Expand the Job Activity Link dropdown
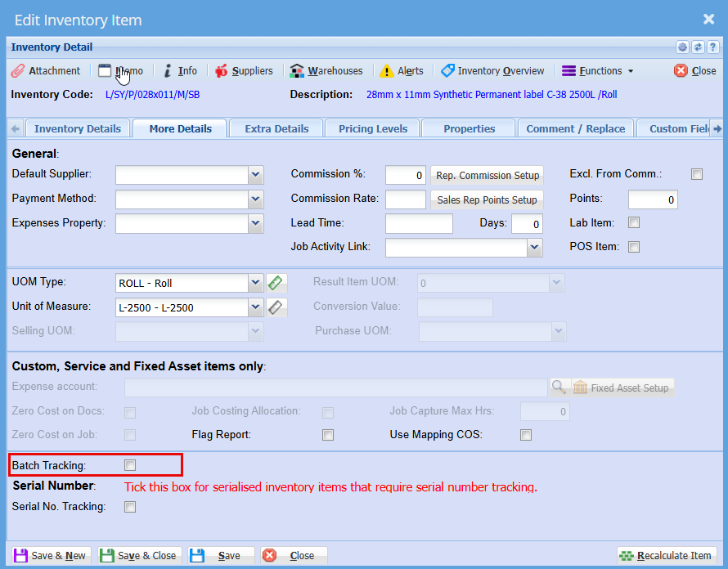728x569 pixels. pyautogui.click(x=534, y=248)
